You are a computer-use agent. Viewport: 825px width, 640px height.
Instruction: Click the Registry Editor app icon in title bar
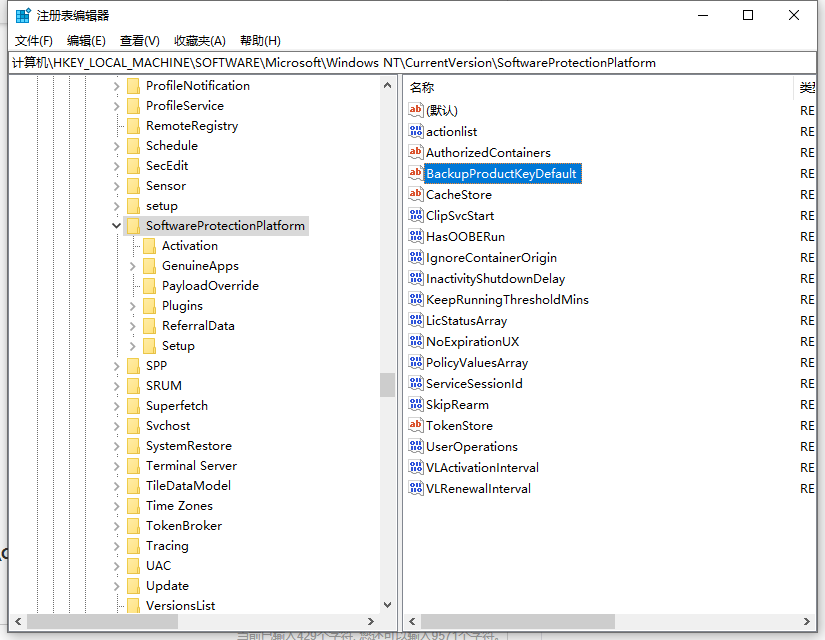tap(22, 15)
